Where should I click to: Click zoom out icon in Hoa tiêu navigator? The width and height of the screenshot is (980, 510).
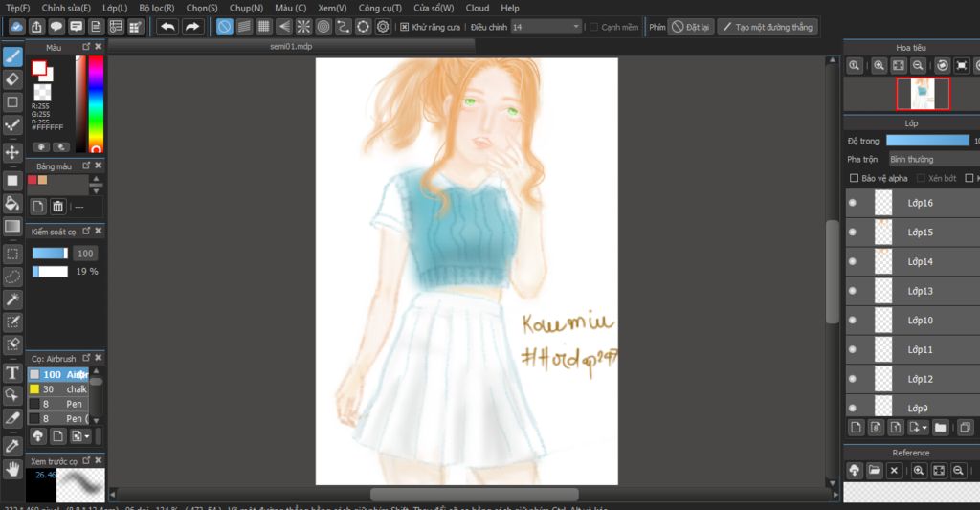918,66
